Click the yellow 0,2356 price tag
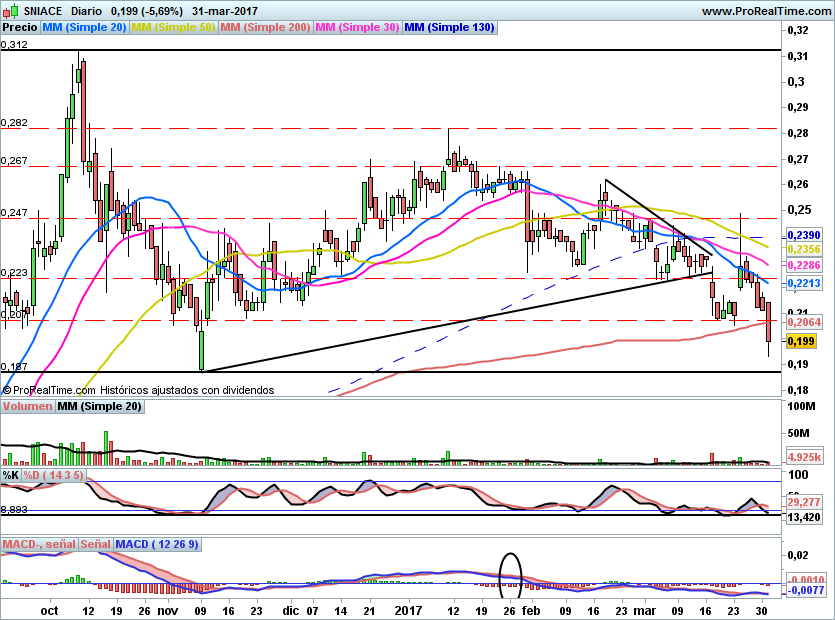The width and height of the screenshot is (835, 620). [x=804, y=249]
